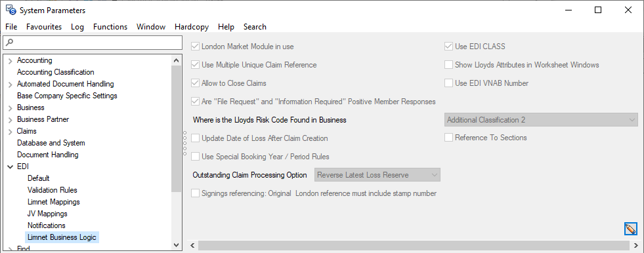
Task: Click the tree search input field
Action: 92,42
